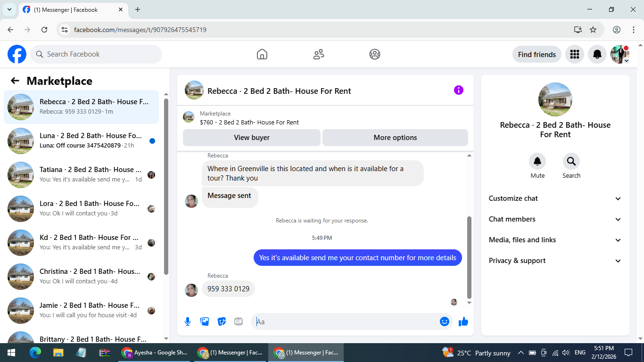Open File Explorer from the taskbar
The height and width of the screenshot is (362, 644).
[58, 353]
